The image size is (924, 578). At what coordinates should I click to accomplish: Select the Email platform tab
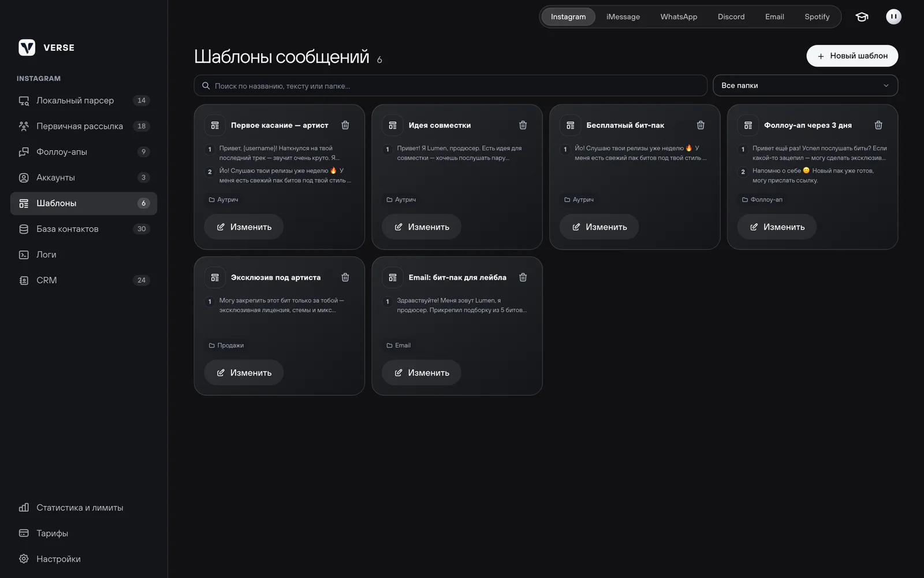[x=774, y=17]
